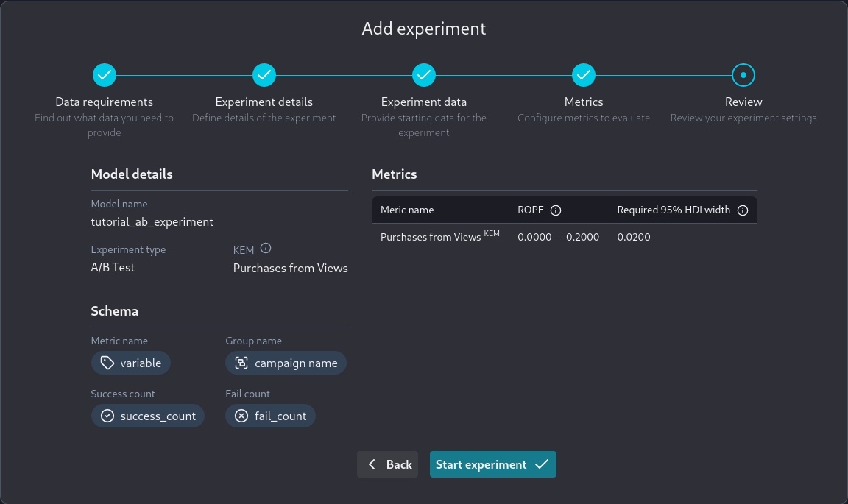Click the success_count schema chip
This screenshot has width=848, height=504.
[148, 416]
